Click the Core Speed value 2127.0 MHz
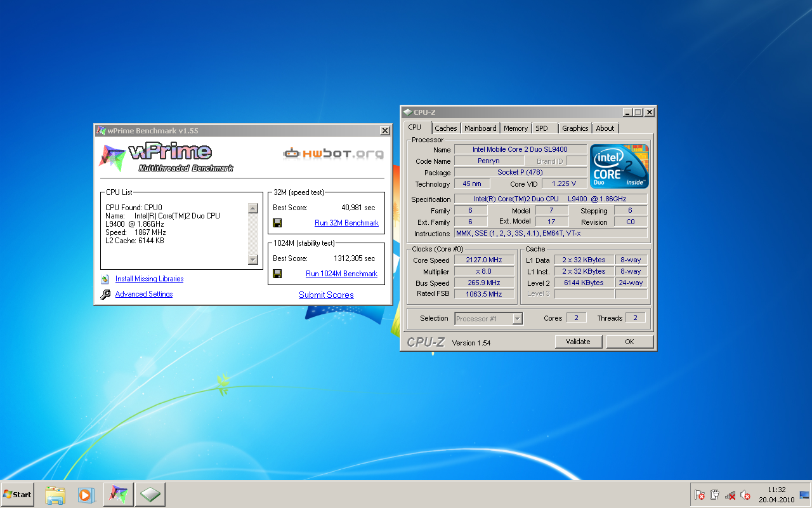This screenshot has height=508, width=812. tap(484, 260)
